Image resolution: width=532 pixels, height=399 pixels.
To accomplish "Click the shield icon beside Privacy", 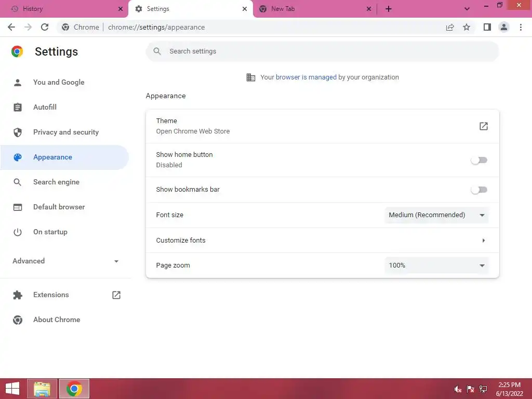I will [x=18, y=132].
